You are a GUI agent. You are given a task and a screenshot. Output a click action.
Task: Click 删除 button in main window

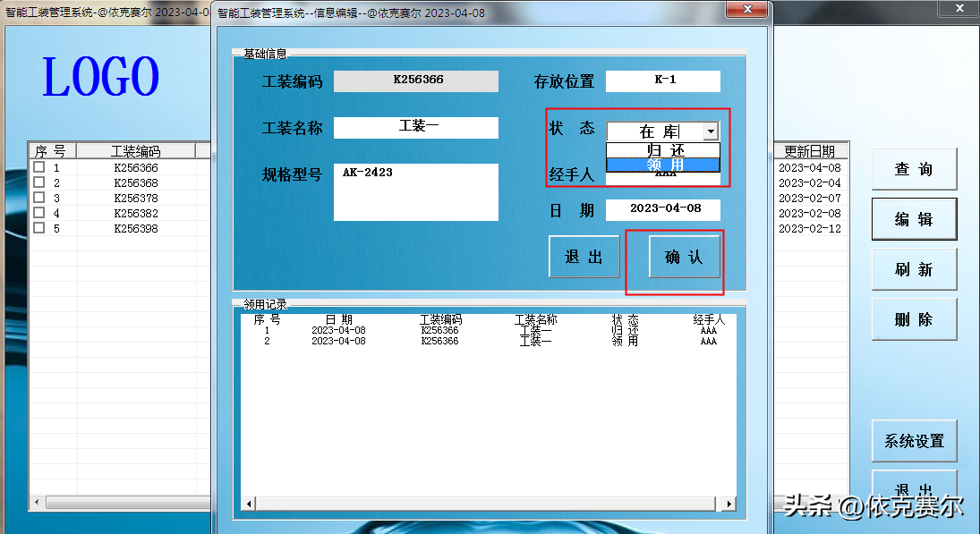click(x=914, y=319)
